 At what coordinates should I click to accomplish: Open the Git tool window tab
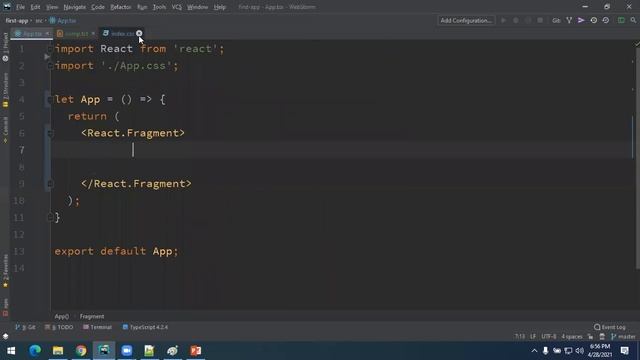(25, 327)
